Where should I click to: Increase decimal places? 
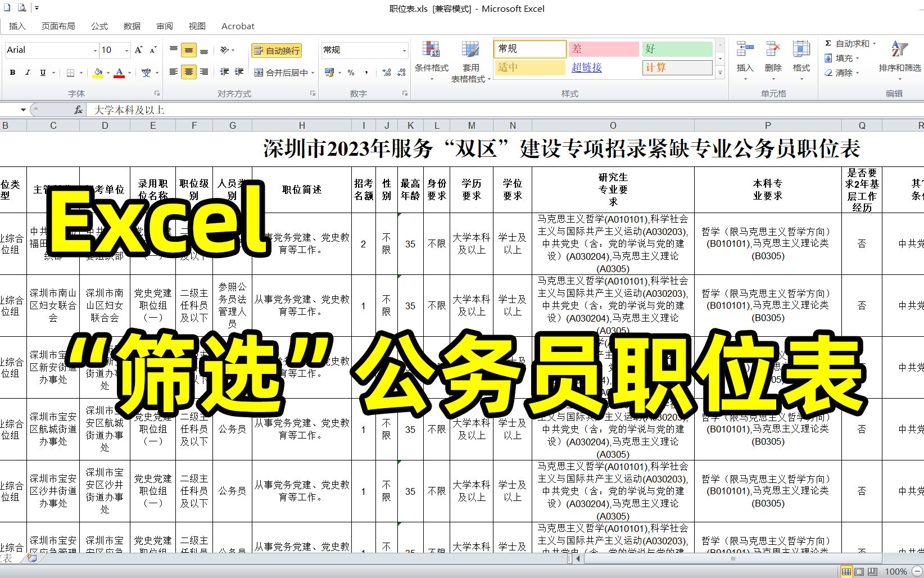pos(386,73)
